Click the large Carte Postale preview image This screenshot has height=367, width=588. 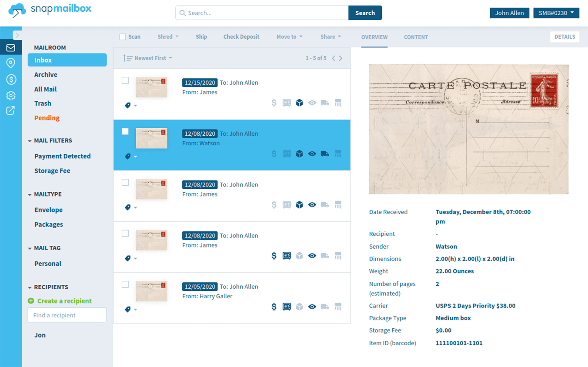(469, 129)
